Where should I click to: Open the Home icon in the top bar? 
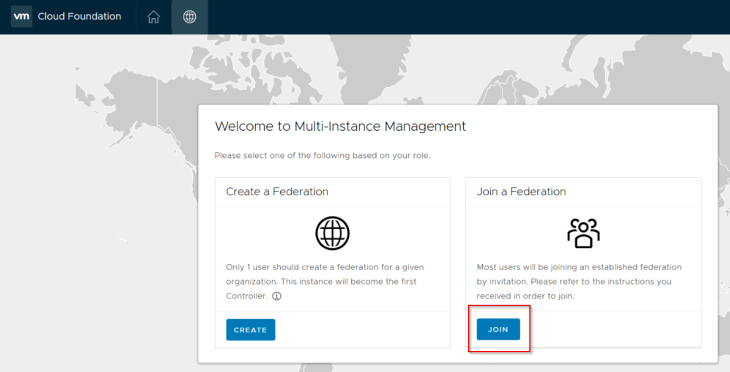click(154, 17)
